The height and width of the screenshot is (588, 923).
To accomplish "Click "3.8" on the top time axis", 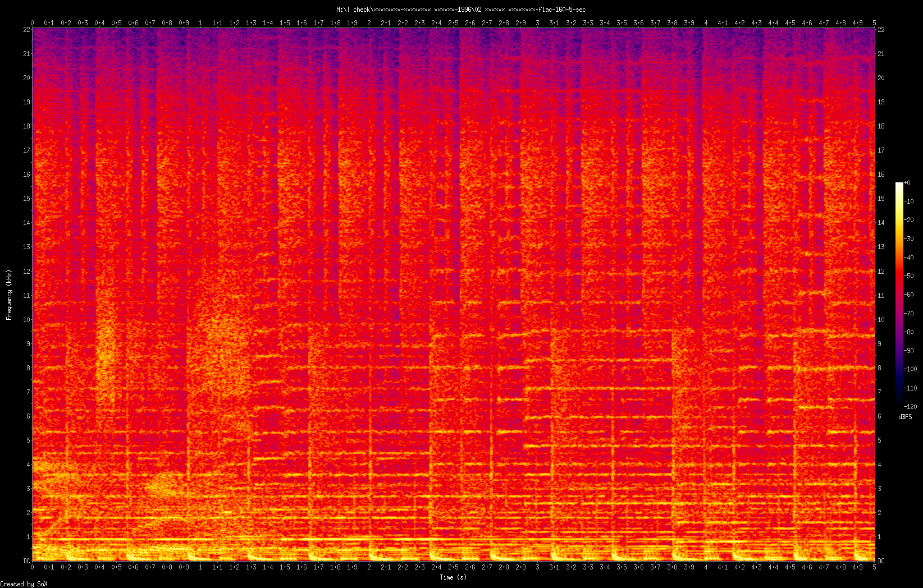I will pos(673,23).
